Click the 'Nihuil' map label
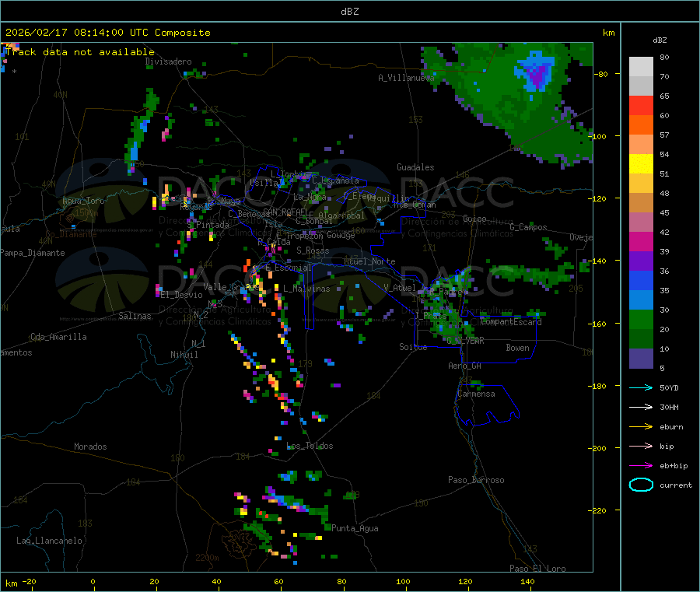Image resolution: width=700 pixels, height=592 pixels. tap(184, 355)
